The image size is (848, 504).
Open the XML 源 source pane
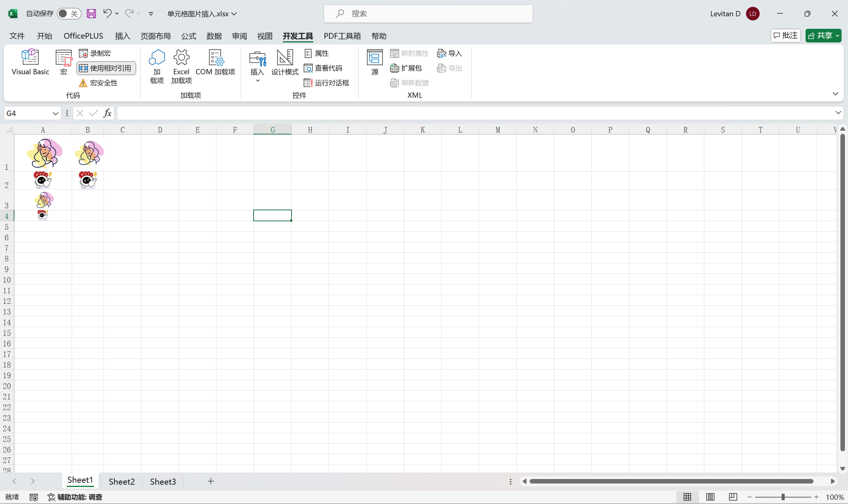(x=375, y=62)
